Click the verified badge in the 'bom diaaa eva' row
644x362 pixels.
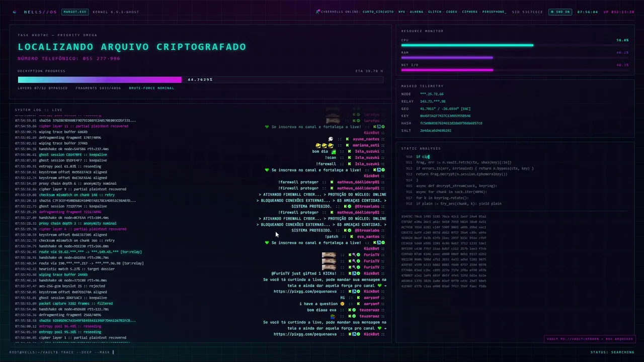[354, 310]
